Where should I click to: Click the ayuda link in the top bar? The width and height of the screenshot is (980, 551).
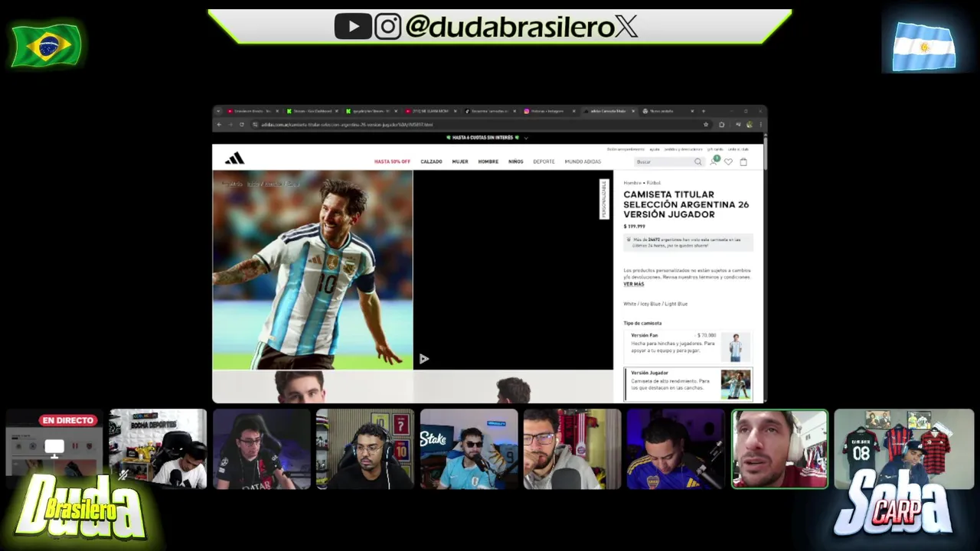[x=655, y=149]
